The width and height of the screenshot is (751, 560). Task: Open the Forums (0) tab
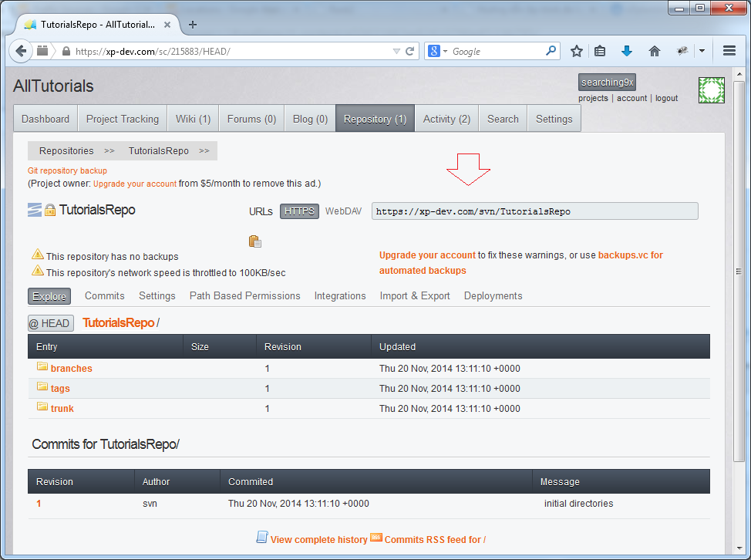251,118
